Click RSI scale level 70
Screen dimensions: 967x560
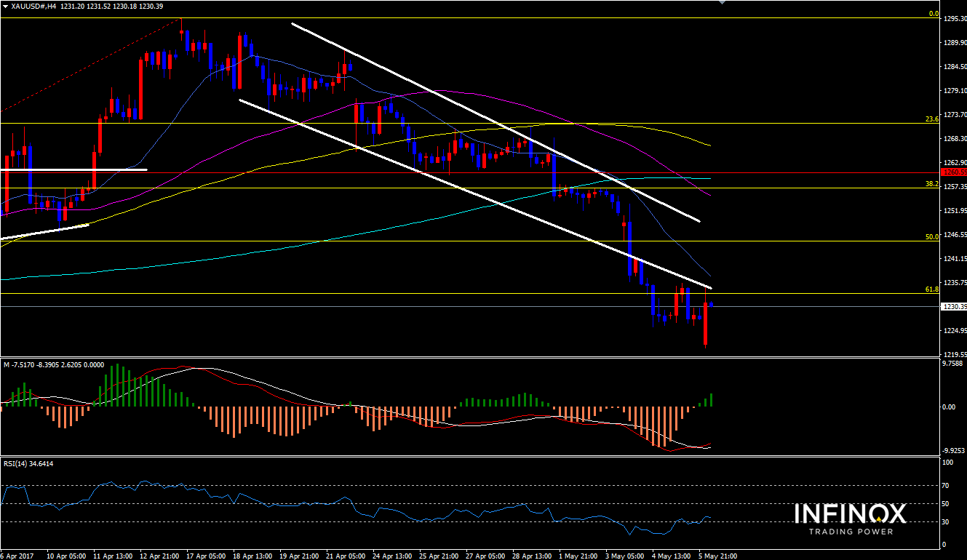(x=946, y=484)
